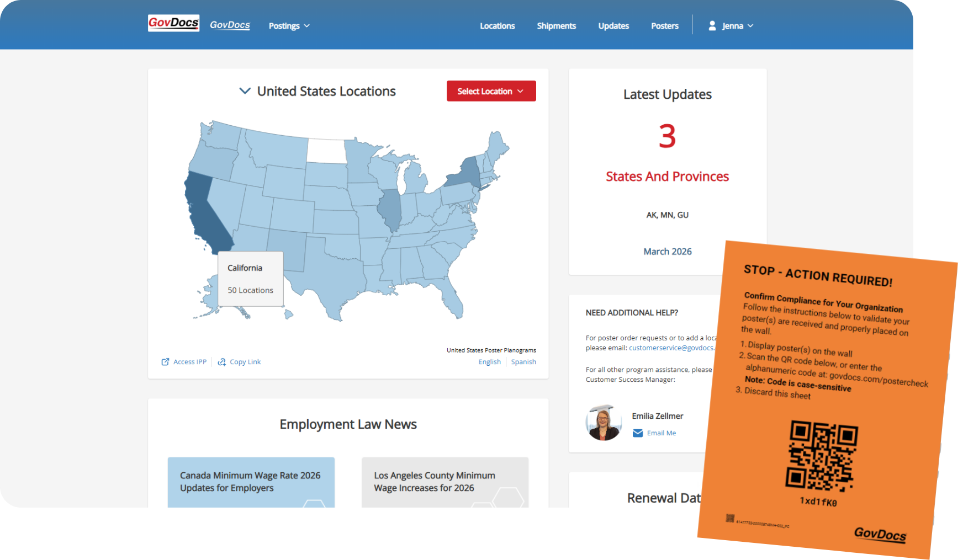Viewport: 963px width, 560px height.
Task: Open the Postings dropdown menu
Action: point(289,26)
